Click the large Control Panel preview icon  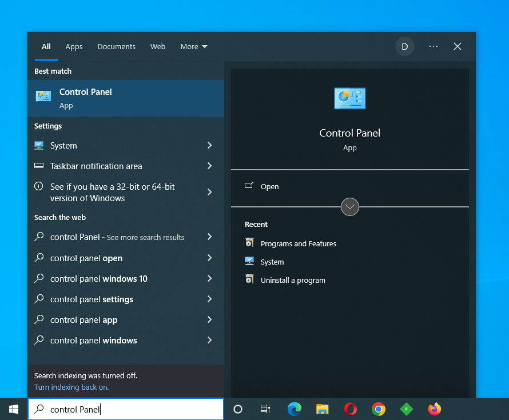tap(350, 98)
